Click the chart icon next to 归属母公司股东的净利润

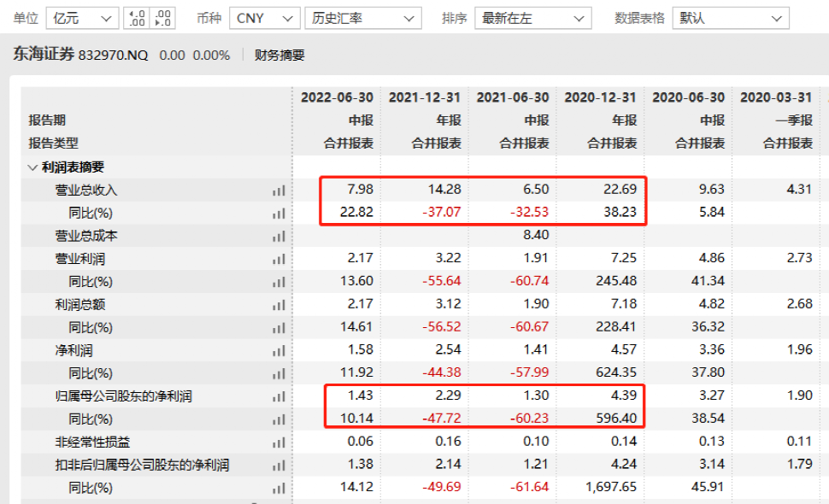click(x=278, y=396)
